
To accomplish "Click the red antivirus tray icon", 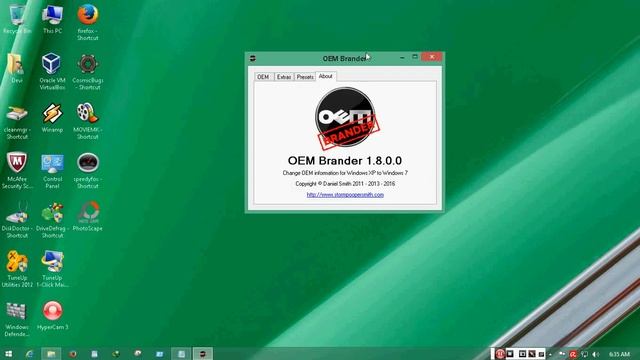I will coord(573,354).
